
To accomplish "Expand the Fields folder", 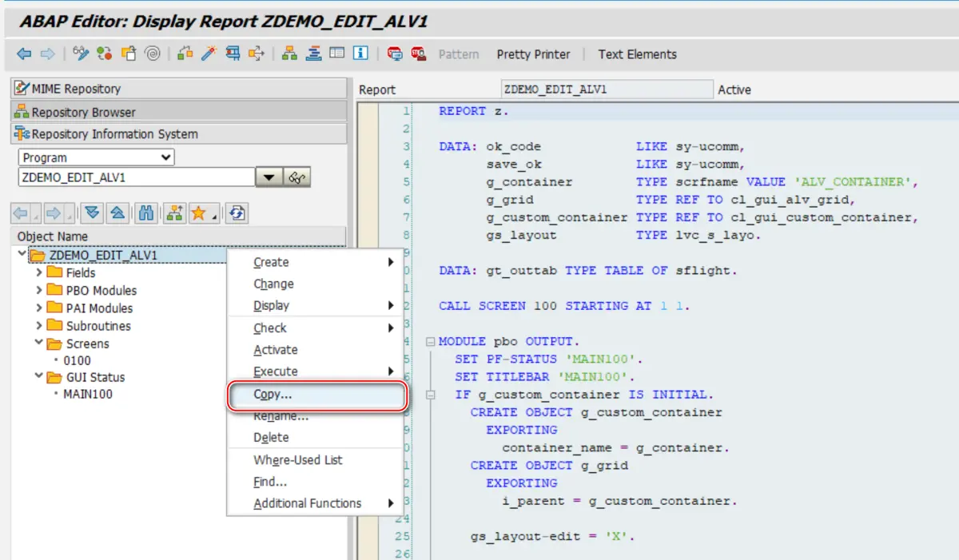I will pos(39,272).
